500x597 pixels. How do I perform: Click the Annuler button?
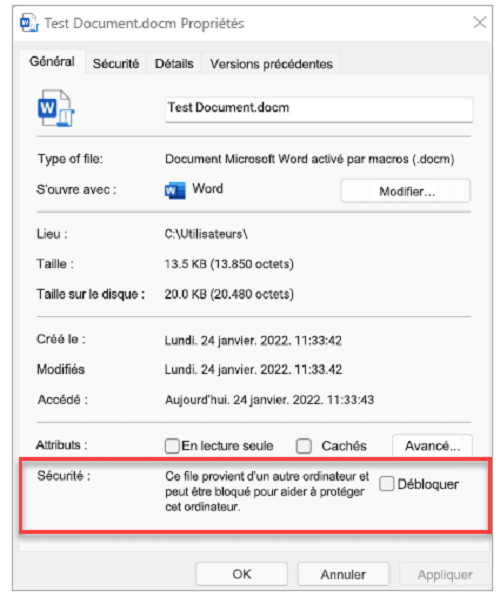click(343, 574)
